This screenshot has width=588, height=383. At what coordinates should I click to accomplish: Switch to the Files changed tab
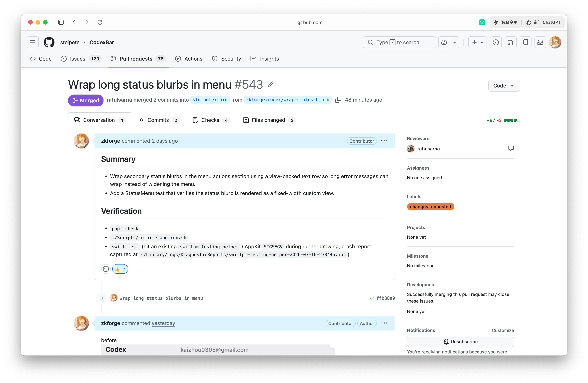point(269,120)
